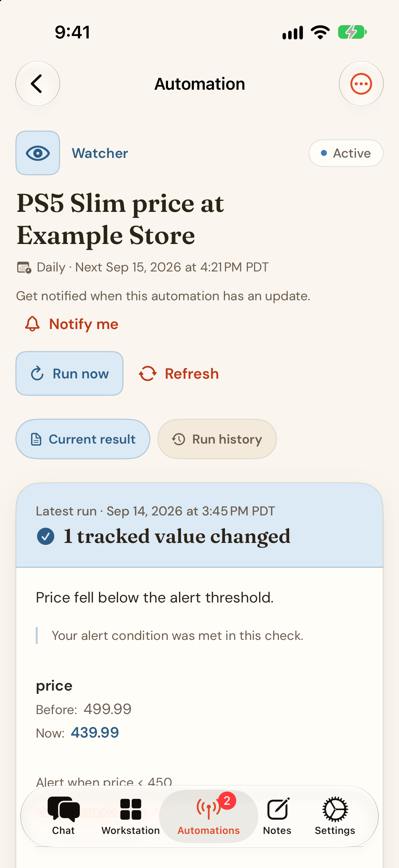This screenshot has width=399, height=868.
Task: Tap the blue checkmark status icon
Action: [x=46, y=536]
